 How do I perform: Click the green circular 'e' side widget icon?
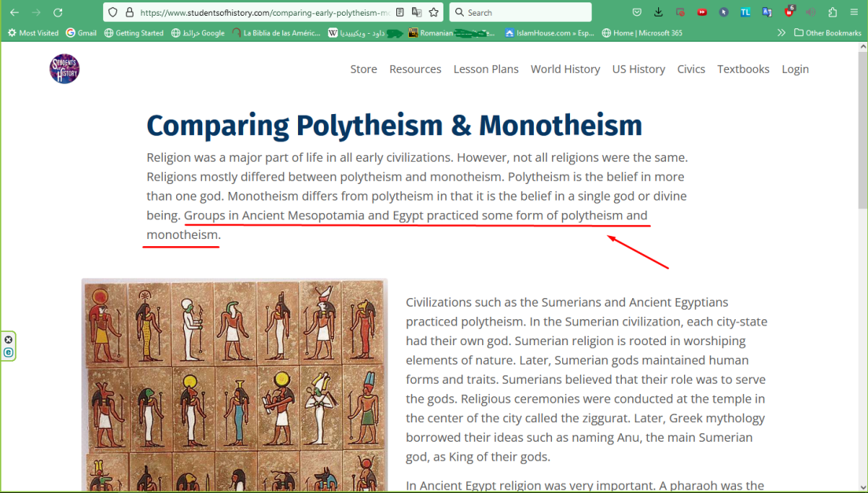(9, 352)
